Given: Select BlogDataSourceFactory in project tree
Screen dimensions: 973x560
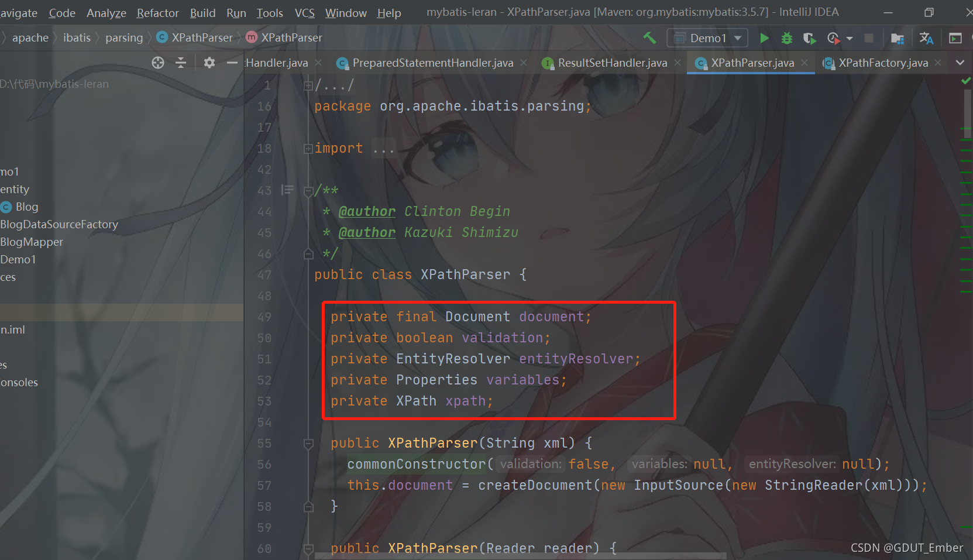Looking at the screenshot, I should tap(59, 225).
